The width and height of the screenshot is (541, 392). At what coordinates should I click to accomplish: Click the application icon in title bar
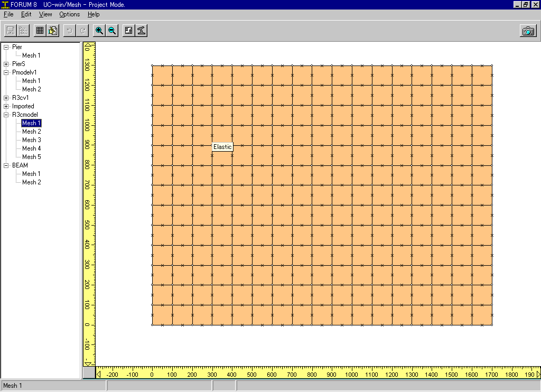pyautogui.click(x=5, y=5)
